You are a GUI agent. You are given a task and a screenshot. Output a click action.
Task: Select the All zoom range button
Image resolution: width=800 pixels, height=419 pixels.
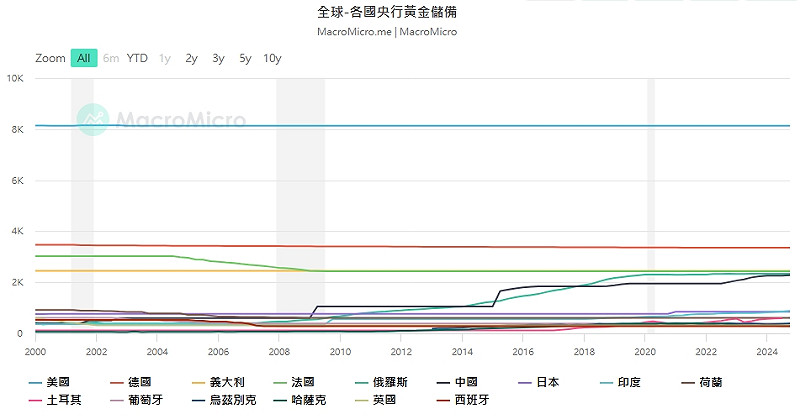click(84, 58)
